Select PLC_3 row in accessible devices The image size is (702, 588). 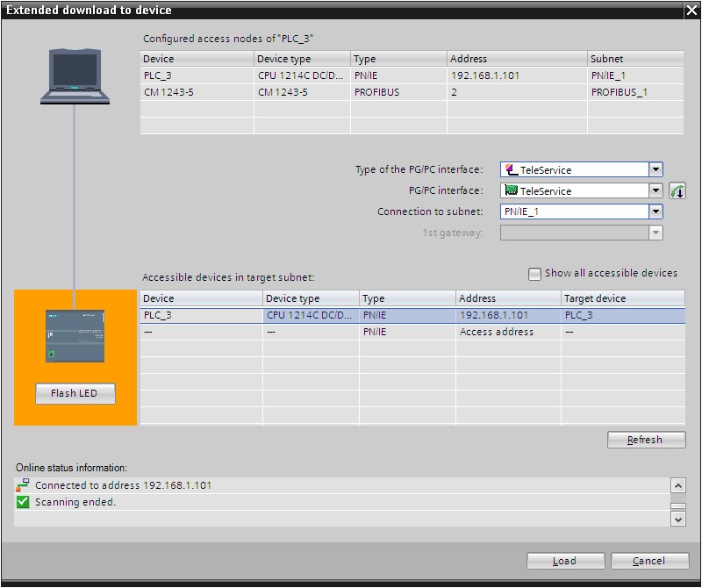[x=412, y=315]
